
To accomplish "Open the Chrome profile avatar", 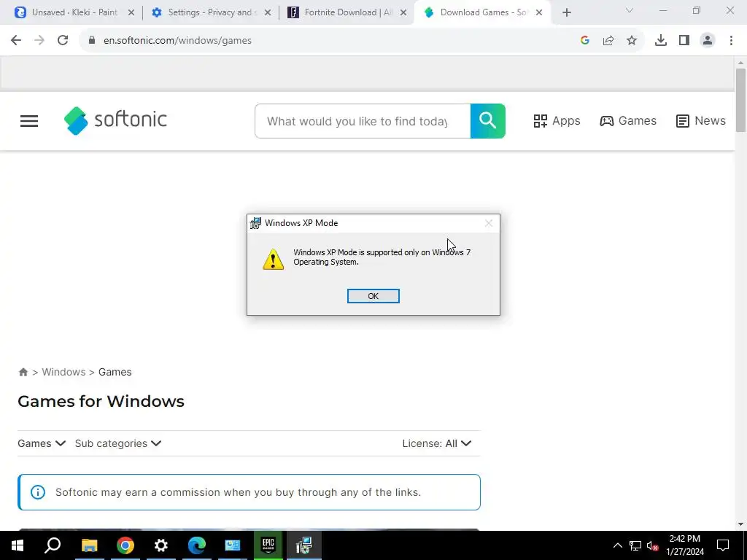I will (x=708, y=41).
